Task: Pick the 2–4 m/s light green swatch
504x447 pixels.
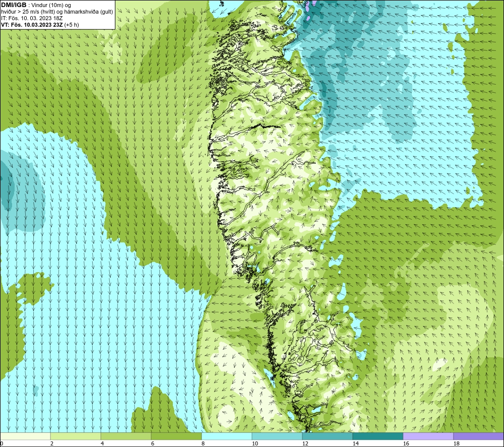Action: pos(76,436)
